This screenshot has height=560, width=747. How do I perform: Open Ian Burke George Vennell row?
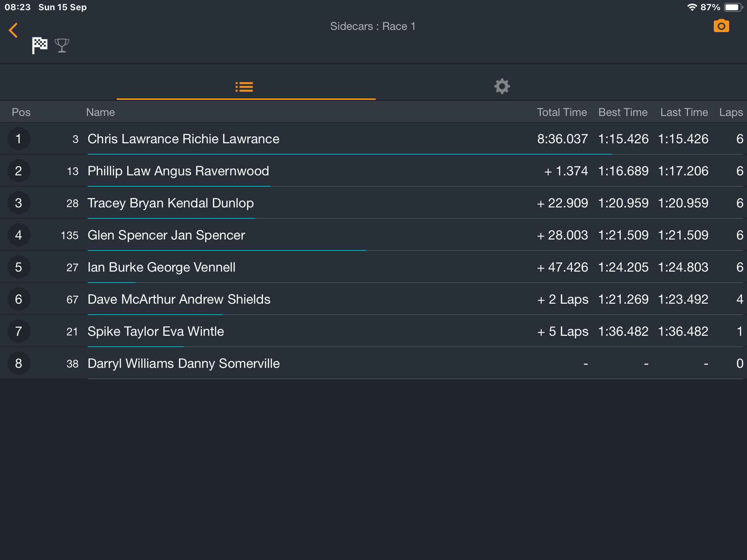(x=373, y=267)
